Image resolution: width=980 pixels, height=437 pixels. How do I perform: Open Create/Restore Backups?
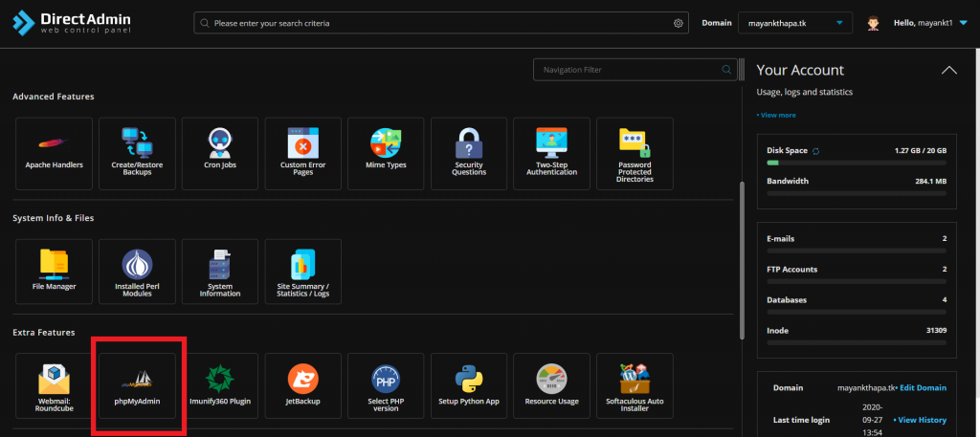pos(137,154)
